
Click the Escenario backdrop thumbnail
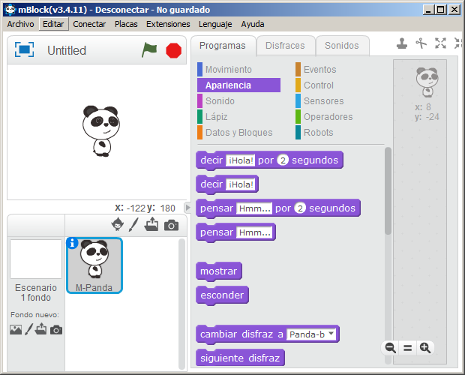point(36,259)
